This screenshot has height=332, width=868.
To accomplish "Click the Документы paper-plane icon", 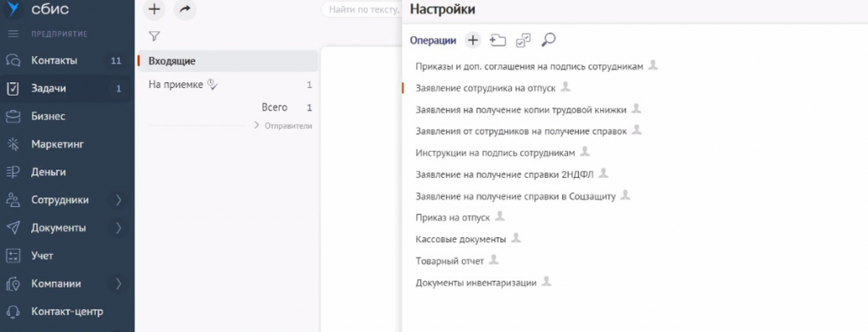I will pos(14,228).
